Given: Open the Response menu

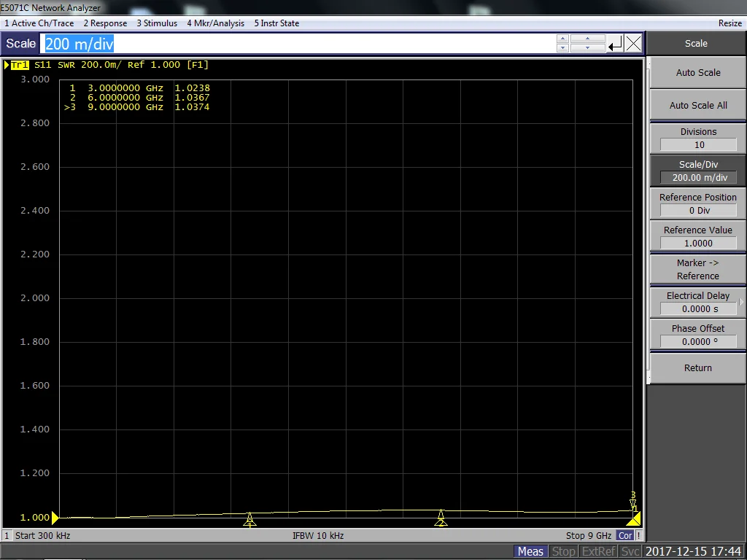Looking at the screenshot, I should pos(105,23).
